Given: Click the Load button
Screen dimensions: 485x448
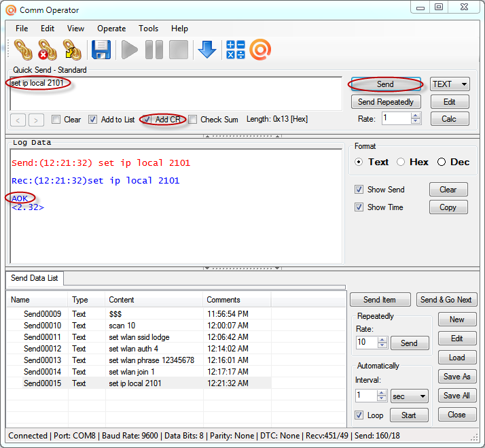Looking at the screenshot, I should (457, 358).
